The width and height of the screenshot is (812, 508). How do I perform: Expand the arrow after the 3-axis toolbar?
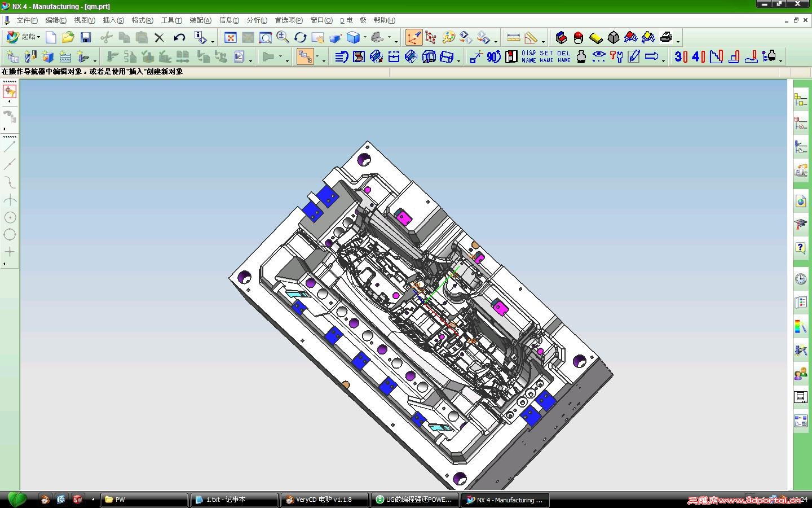pyautogui.click(x=780, y=60)
